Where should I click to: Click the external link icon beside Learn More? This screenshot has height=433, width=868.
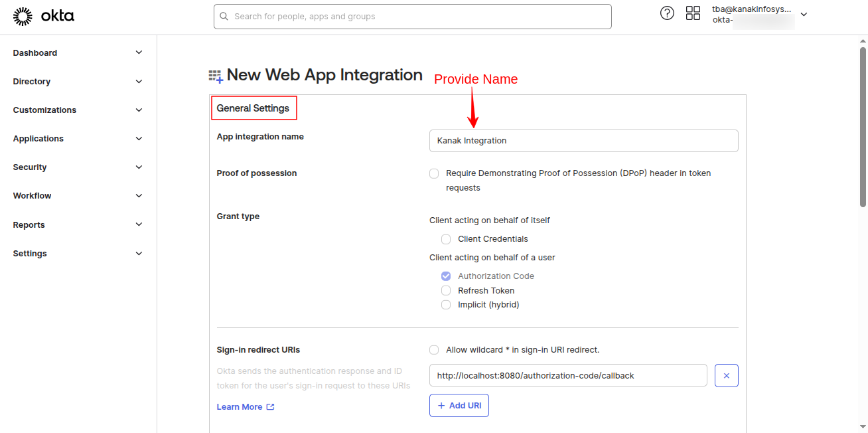pyautogui.click(x=270, y=407)
